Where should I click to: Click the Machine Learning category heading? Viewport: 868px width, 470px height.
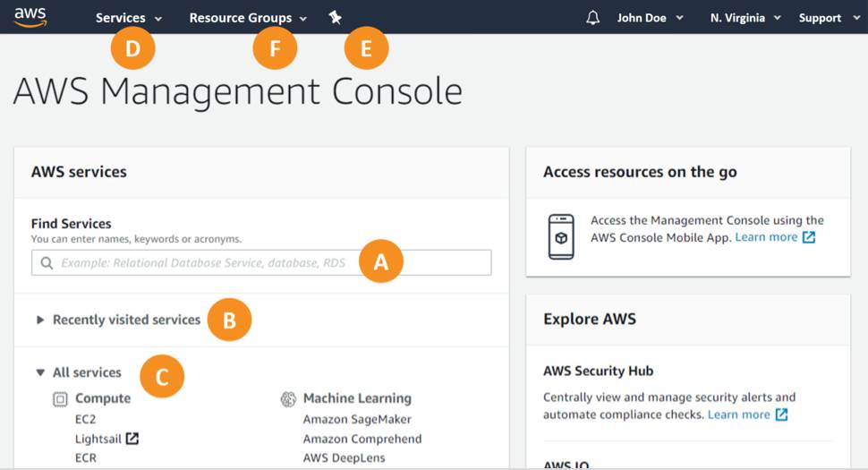pos(357,398)
